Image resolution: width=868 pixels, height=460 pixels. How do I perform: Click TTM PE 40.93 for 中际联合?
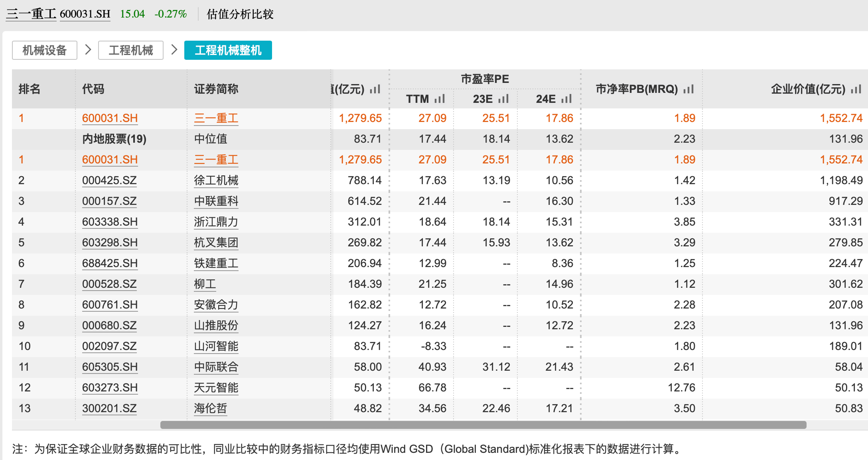coord(432,367)
